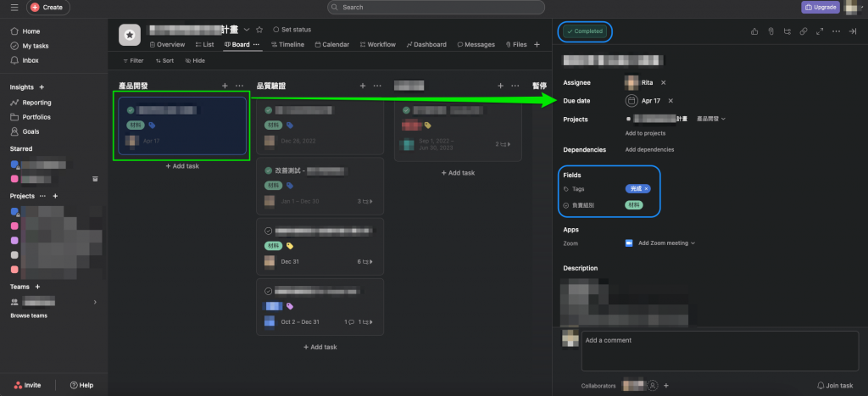Click the Add a comment field
This screenshot has width=868, height=396.
coord(721,350)
